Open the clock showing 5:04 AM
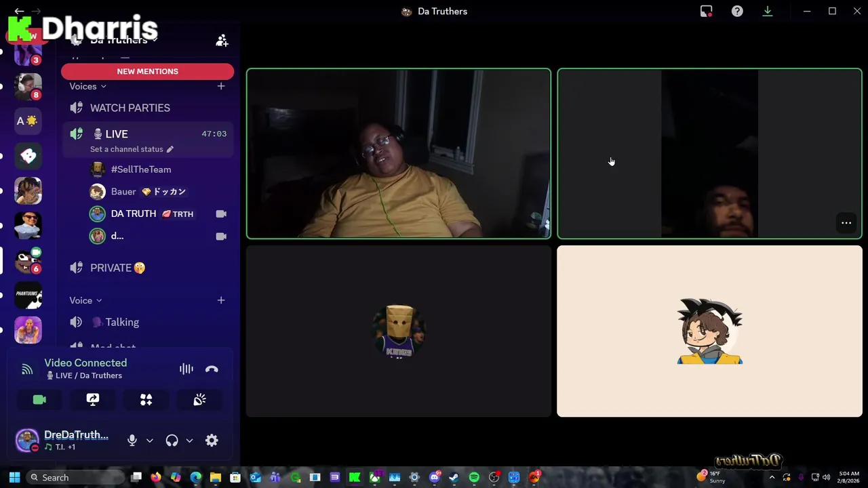 tap(849, 477)
